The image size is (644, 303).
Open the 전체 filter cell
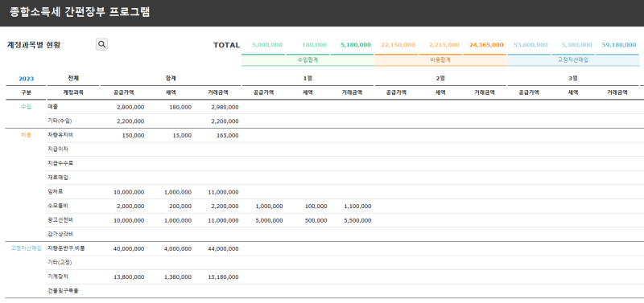[73, 78]
